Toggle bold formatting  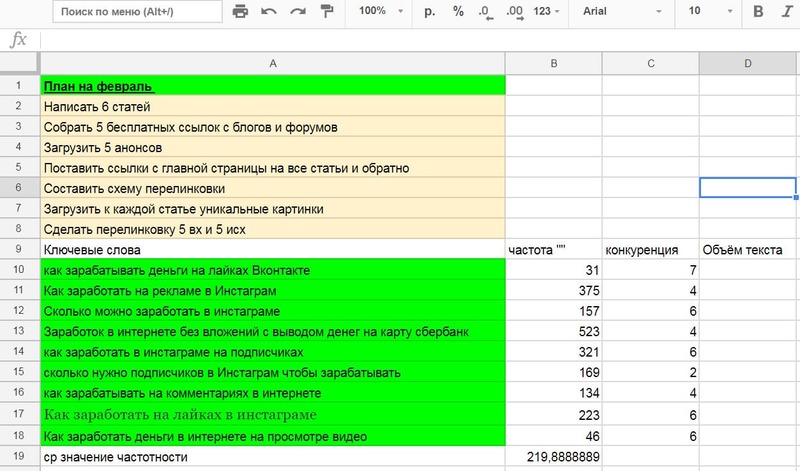tap(757, 13)
